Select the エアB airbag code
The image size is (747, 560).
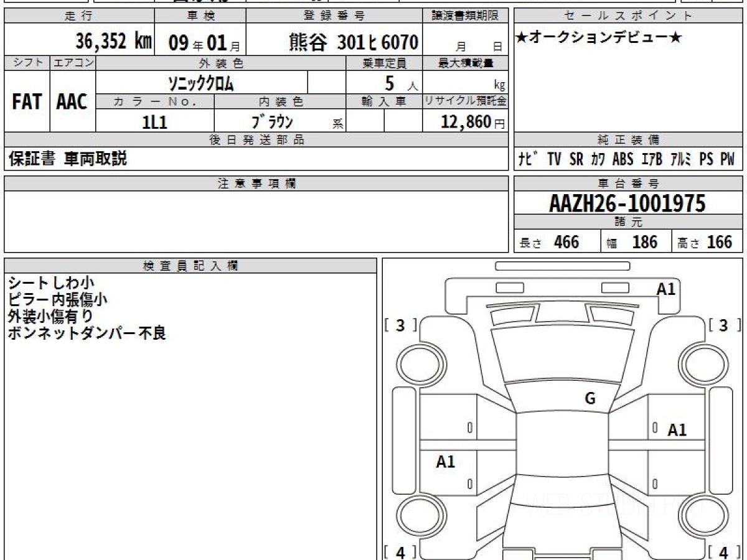[x=652, y=159]
